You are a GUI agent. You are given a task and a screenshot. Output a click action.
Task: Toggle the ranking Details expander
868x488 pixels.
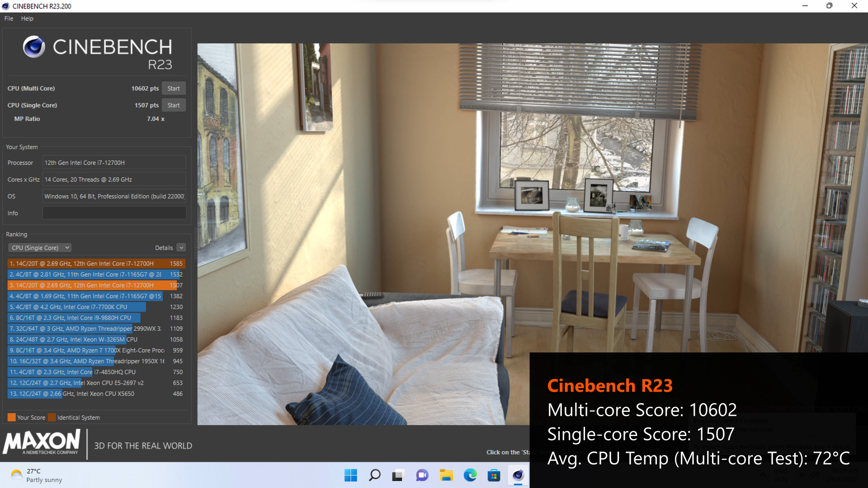181,248
